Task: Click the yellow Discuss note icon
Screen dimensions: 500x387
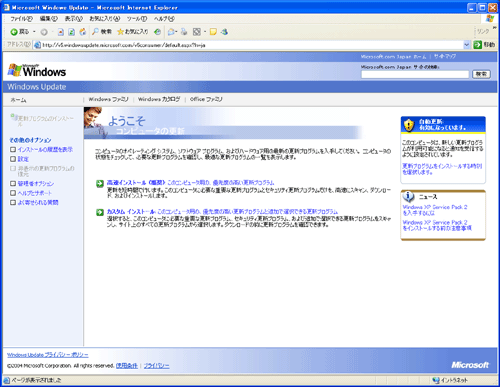Action: click(213, 32)
